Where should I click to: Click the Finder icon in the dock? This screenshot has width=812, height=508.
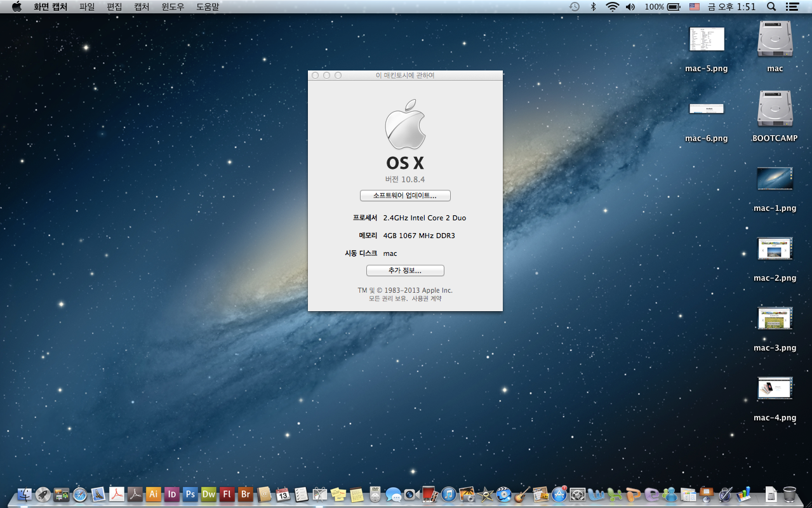(25, 494)
